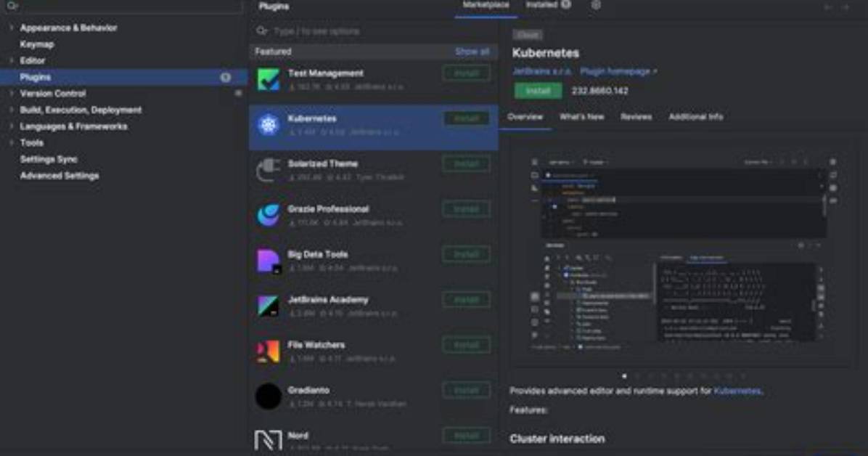The height and width of the screenshot is (456, 868).
Task: Install the Gradianto plugin
Action: [x=466, y=391]
